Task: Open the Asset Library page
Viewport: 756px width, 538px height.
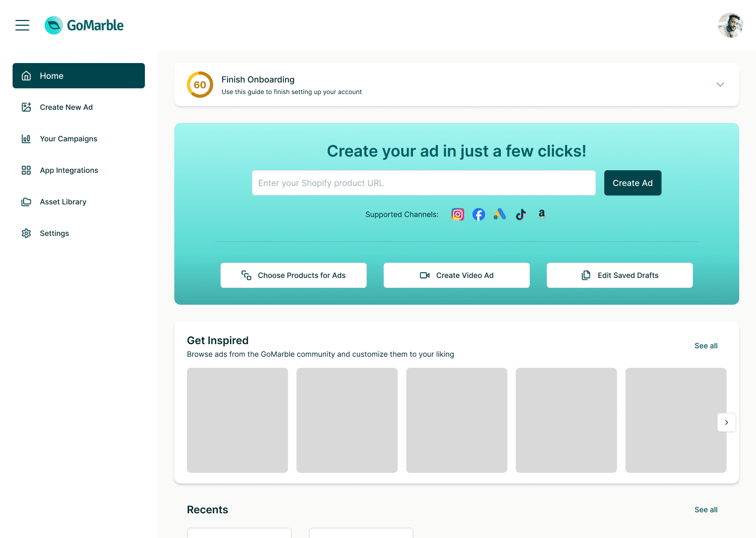Action: click(x=79, y=202)
